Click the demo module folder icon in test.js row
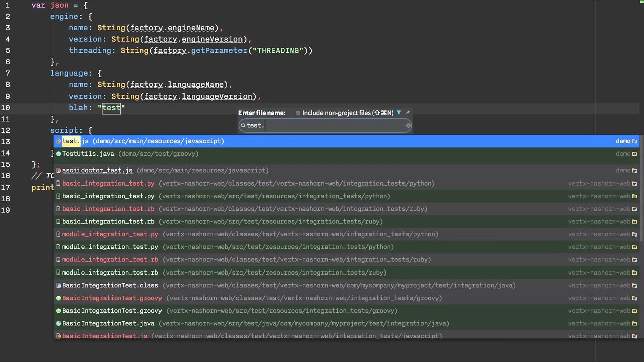 [635, 141]
